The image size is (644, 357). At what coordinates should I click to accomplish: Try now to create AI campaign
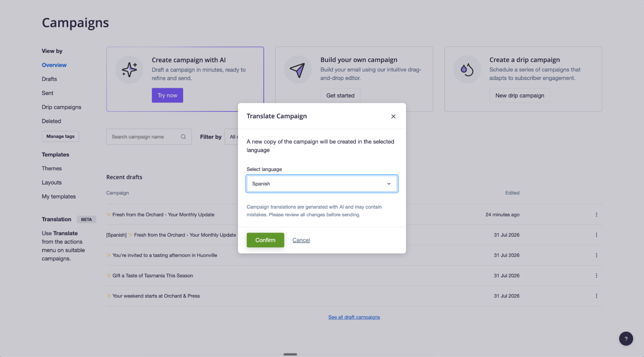click(x=167, y=95)
